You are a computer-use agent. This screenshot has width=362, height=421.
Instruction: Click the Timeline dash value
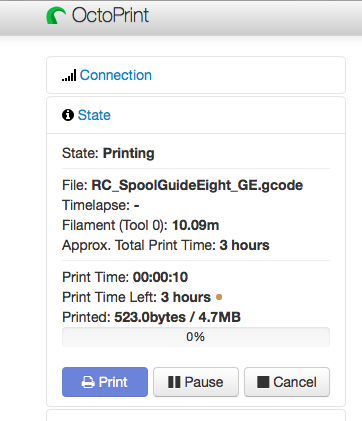click(x=136, y=206)
